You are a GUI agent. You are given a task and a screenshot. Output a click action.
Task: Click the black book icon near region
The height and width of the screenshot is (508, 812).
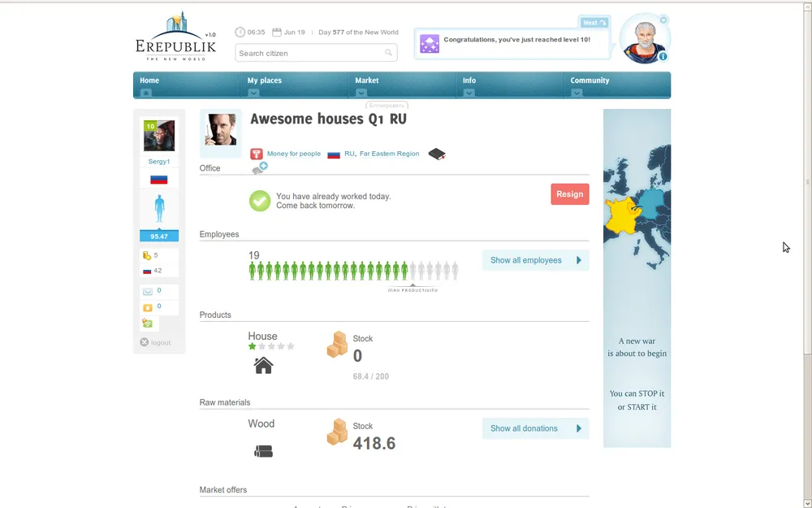pyautogui.click(x=437, y=154)
